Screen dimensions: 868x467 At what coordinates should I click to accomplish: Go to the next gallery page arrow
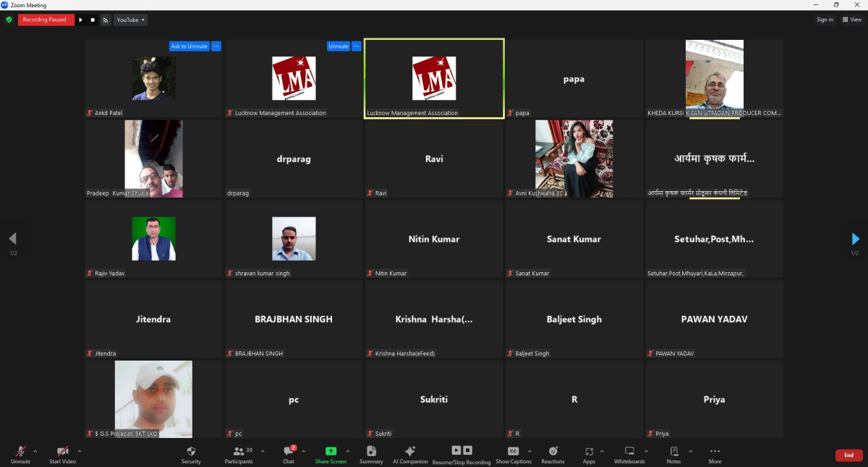coord(856,238)
